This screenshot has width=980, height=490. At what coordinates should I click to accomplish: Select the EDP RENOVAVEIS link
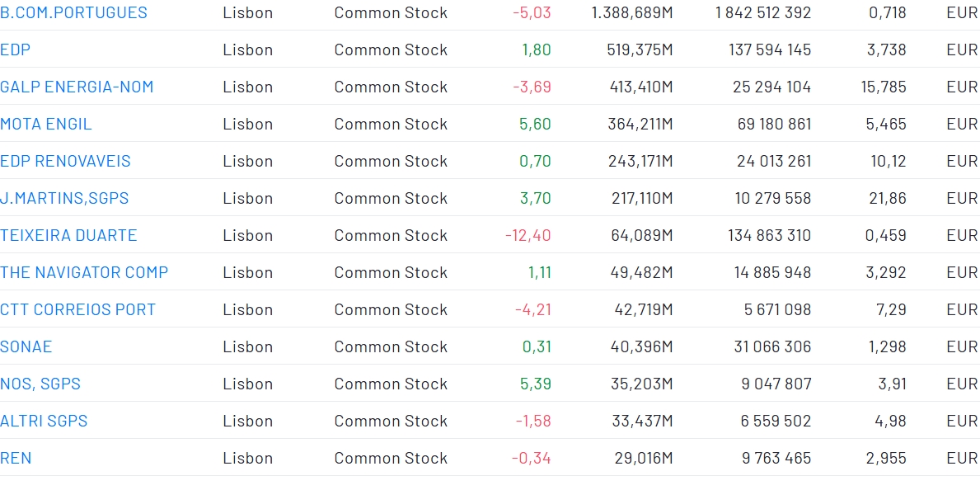65,162
